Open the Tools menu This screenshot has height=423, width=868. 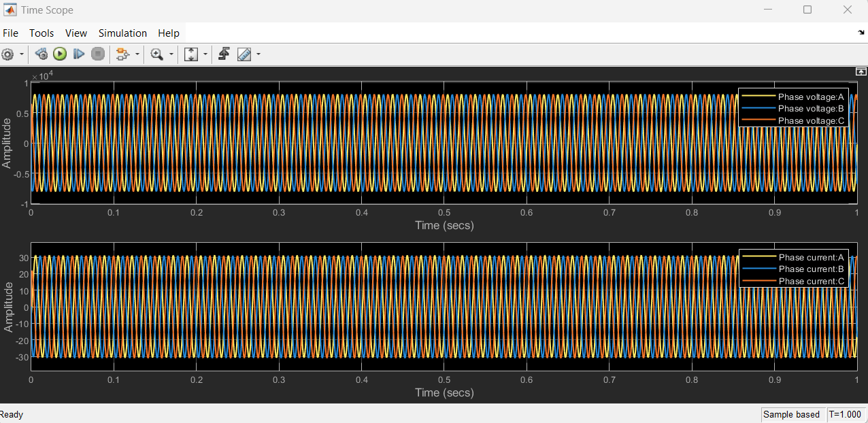click(x=41, y=33)
